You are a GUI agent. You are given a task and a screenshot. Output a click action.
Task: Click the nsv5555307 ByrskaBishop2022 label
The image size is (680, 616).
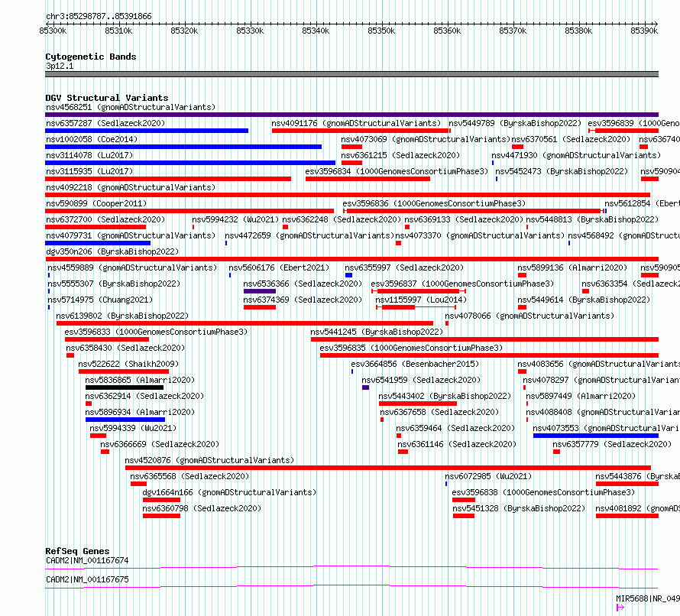[114, 284]
